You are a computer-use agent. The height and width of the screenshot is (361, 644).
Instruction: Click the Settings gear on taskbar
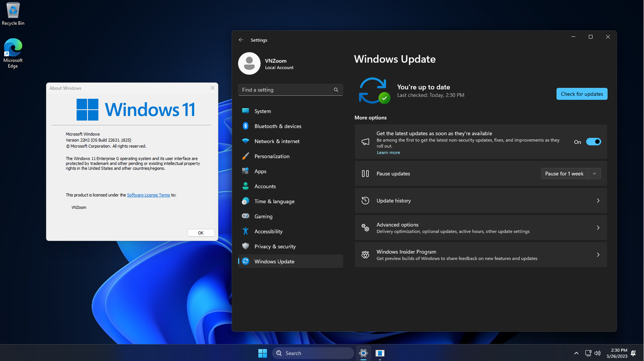pos(363,353)
